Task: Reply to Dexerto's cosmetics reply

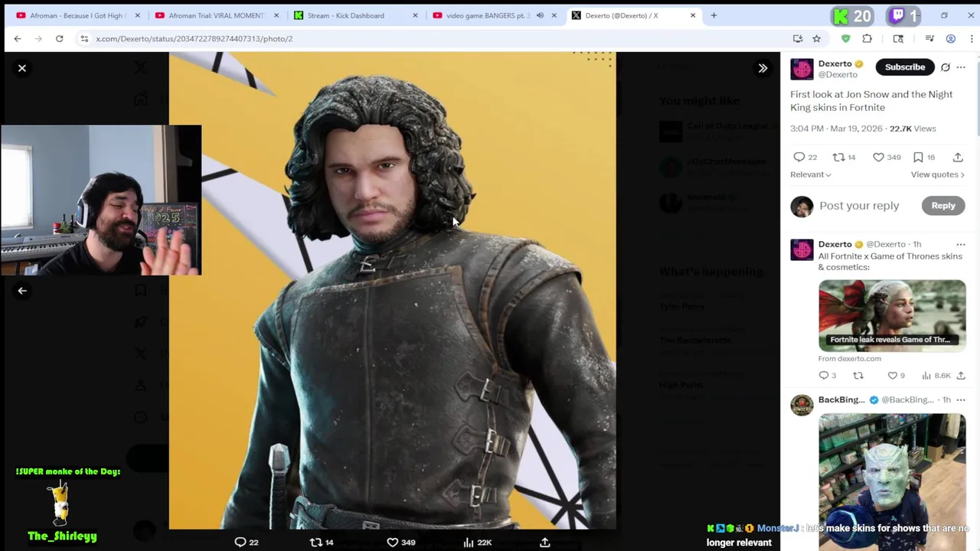Action: (824, 375)
